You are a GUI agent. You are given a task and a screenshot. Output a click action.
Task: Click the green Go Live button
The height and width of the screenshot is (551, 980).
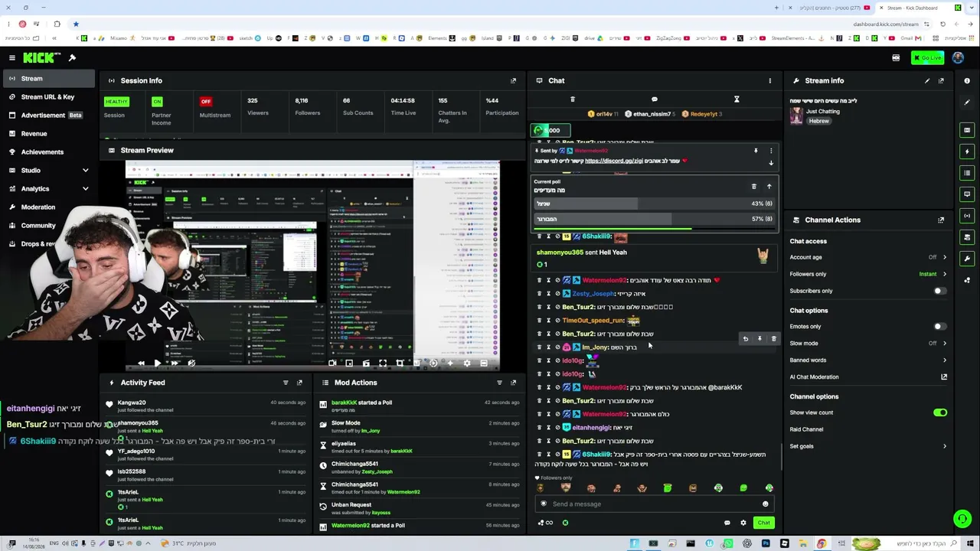point(928,58)
